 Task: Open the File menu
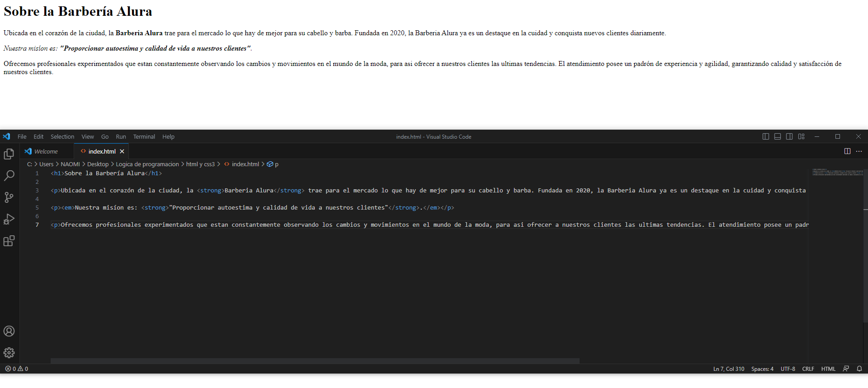(22, 136)
